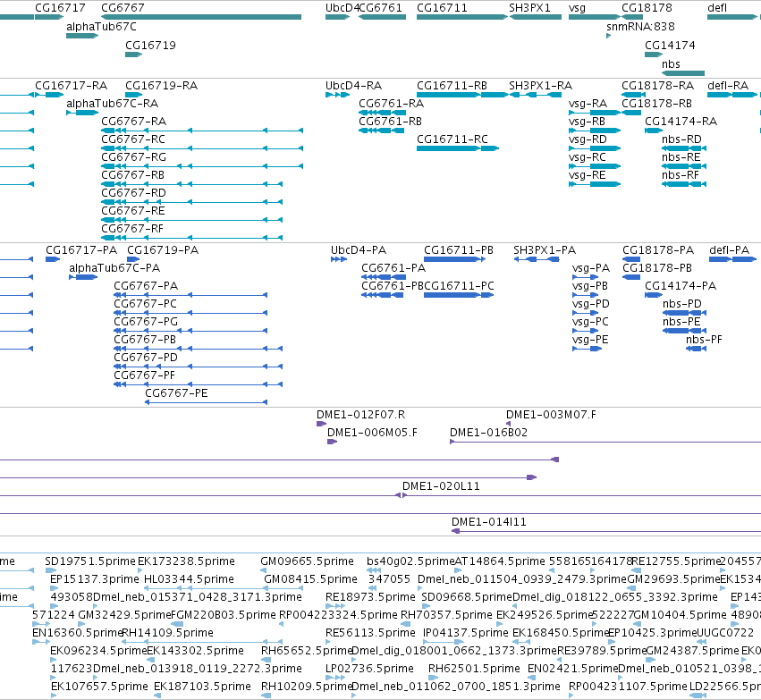Select EST HL03344.5prime label
The height and width of the screenshot is (700, 761).
(190, 579)
